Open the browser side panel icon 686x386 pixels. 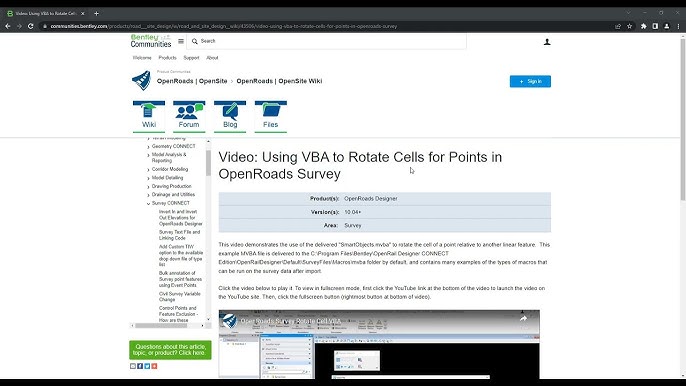tap(655, 26)
